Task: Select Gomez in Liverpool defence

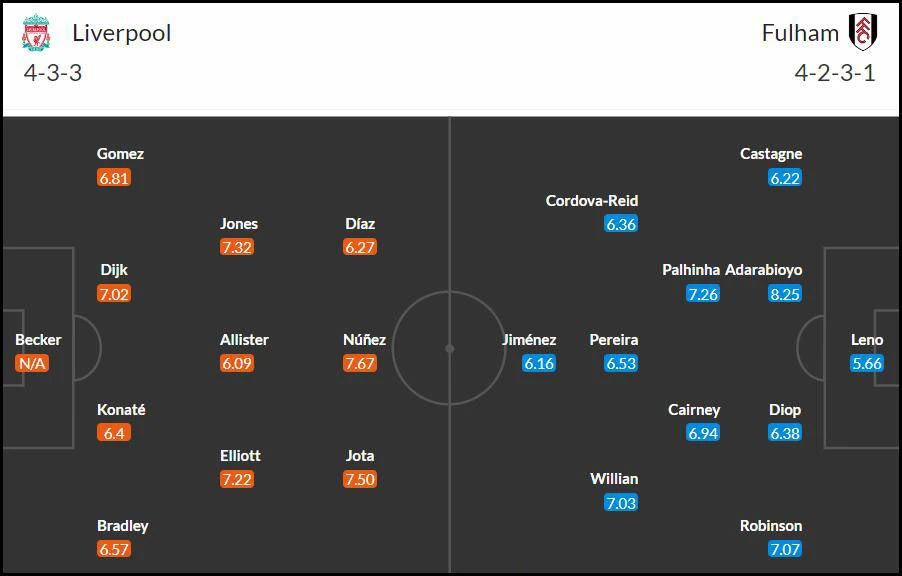Action: click(x=120, y=154)
